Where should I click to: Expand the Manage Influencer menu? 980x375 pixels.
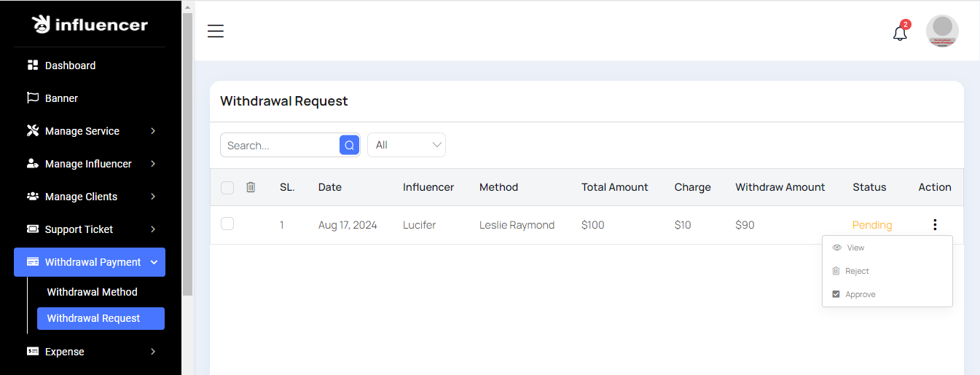point(90,164)
